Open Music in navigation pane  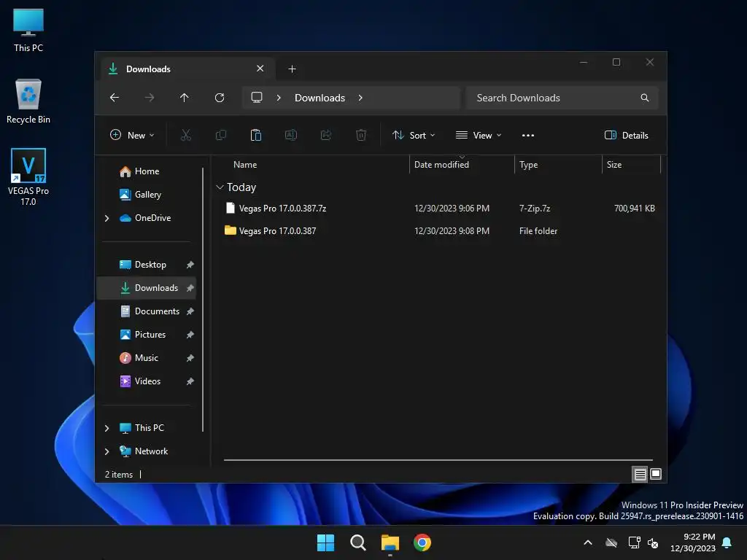tap(139, 358)
